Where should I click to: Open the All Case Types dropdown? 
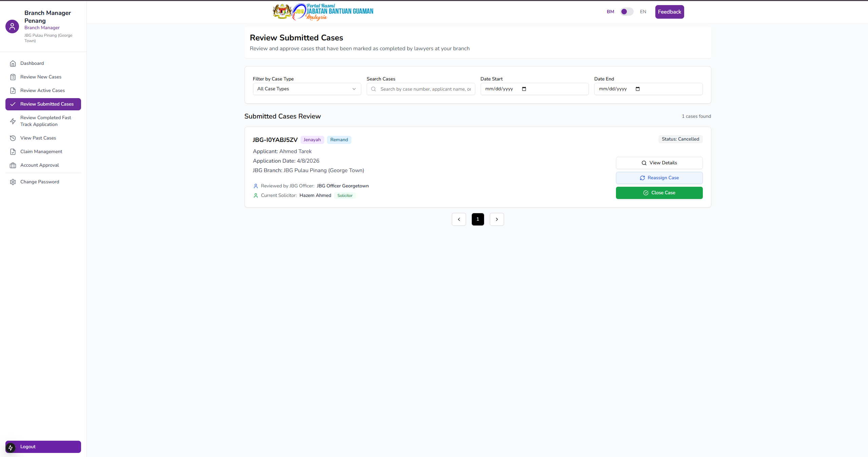coord(307,89)
